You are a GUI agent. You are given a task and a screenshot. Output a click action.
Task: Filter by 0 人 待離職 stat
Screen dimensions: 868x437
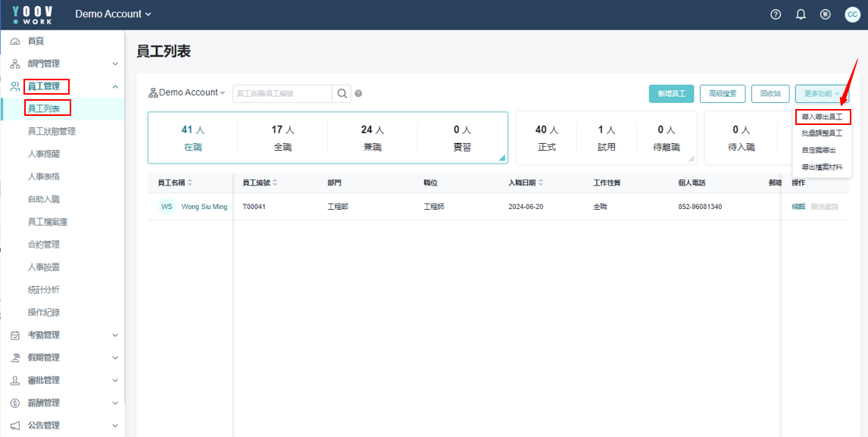pos(667,138)
